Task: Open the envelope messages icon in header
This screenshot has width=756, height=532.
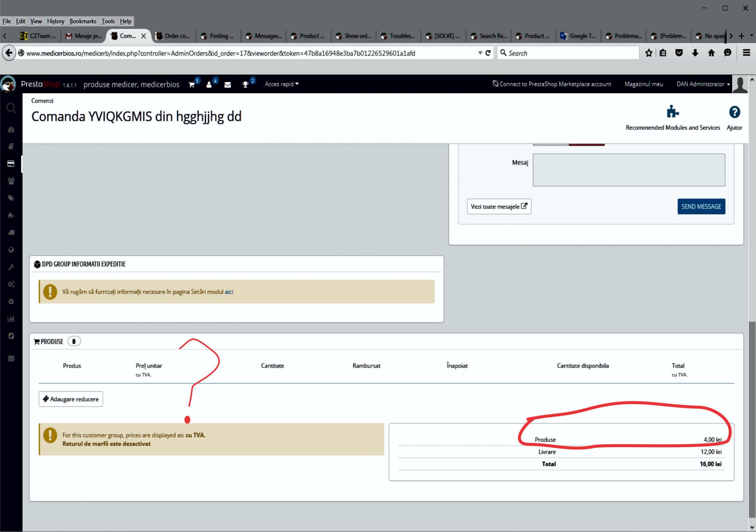Action: pos(227,85)
